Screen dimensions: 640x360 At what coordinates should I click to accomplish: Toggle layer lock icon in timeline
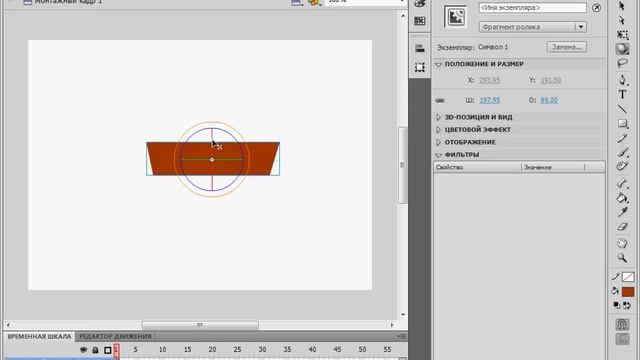click(x=95, y=350)
